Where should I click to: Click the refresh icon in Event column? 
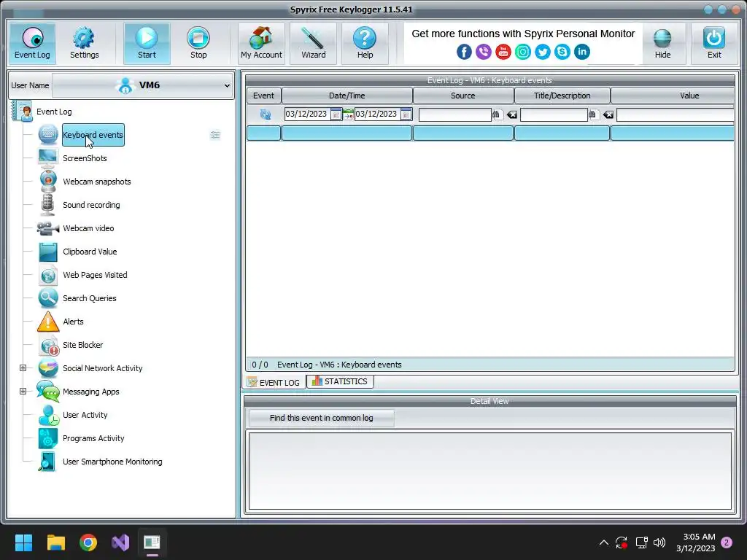pyautogui.click(x=266, y=114)
